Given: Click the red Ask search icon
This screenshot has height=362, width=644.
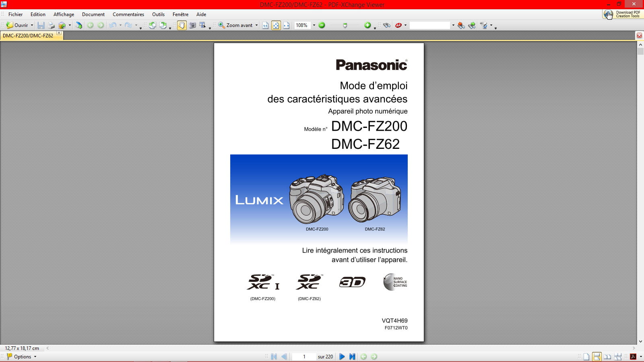Looking at the screenshot, I should [x=398, y=25].
